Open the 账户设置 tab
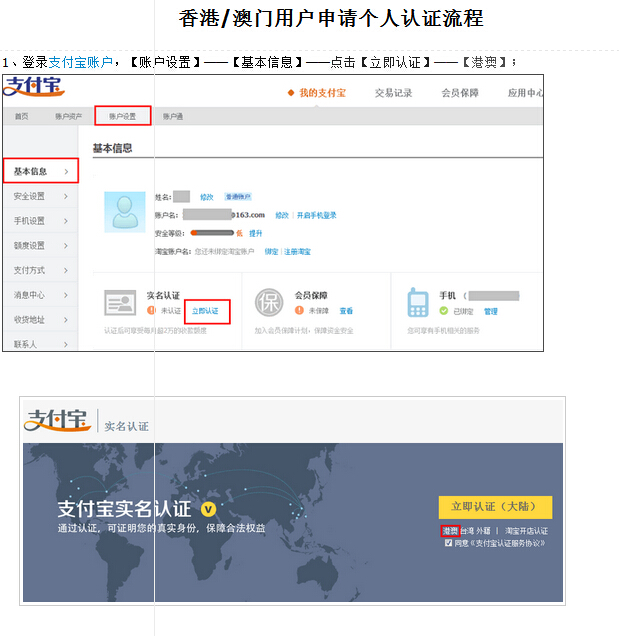Viewport: 619px width, 636px height. pos(122,116)
